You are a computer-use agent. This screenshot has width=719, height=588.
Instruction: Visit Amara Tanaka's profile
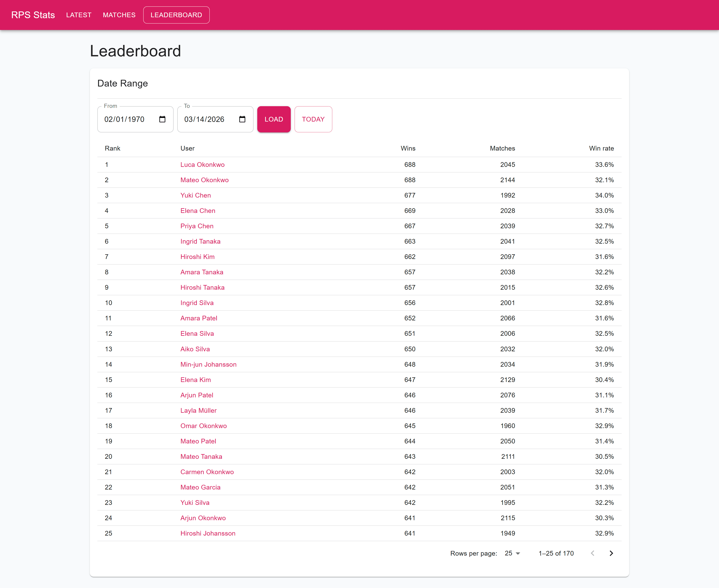(x=202, y=272)
